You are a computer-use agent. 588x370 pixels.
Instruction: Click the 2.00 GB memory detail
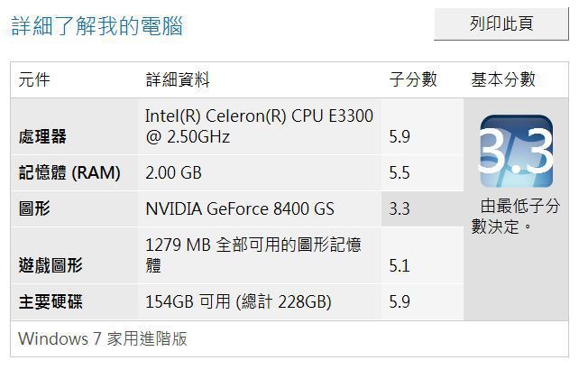pyautogui.click(x=173, y=172)
